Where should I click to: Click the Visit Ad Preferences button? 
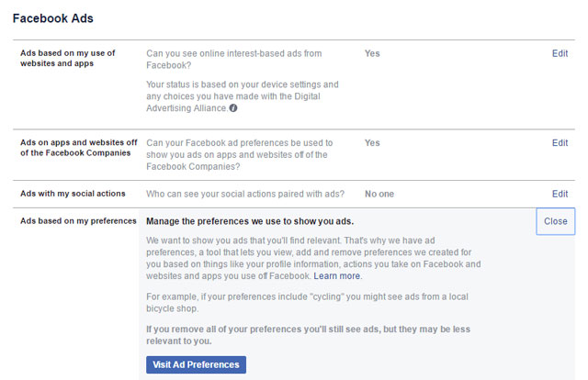click(196, 364)
